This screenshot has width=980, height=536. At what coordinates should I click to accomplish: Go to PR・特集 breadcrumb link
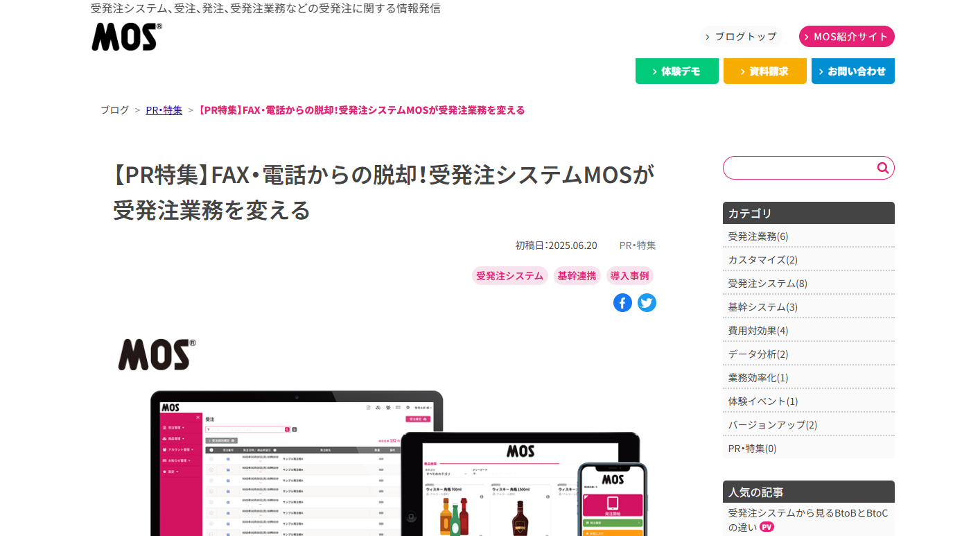pyautogui.click(x=164, y=110)
